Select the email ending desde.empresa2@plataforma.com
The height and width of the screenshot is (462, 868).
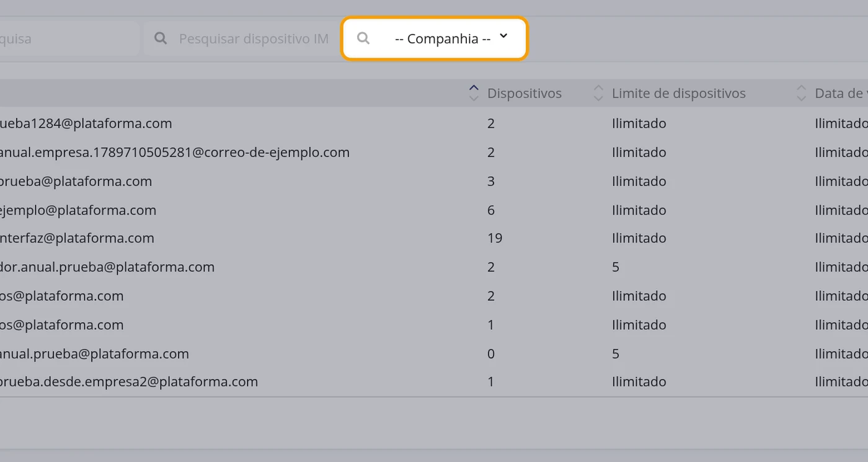tap(129, 382)
